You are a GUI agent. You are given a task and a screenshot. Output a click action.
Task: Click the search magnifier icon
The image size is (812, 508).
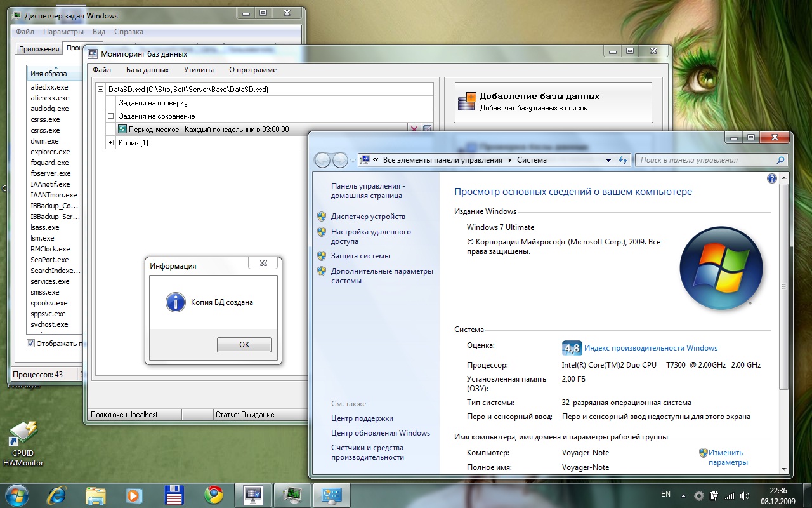(781, 161)
